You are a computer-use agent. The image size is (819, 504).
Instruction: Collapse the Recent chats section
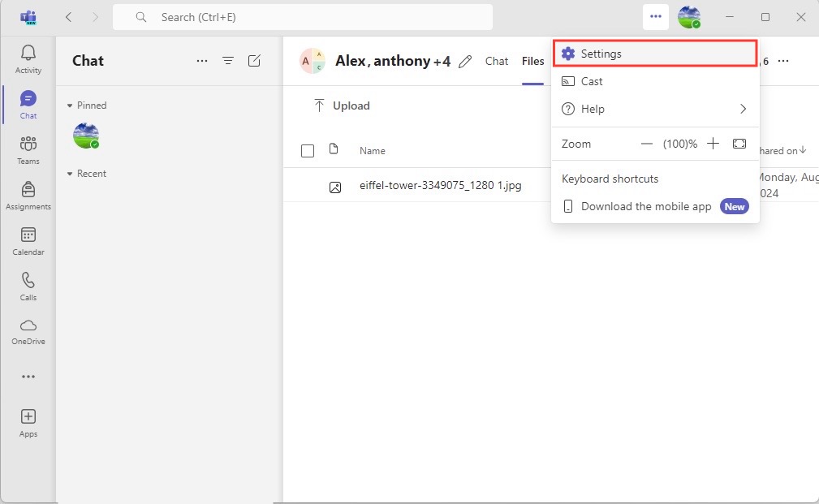(70, 174)
